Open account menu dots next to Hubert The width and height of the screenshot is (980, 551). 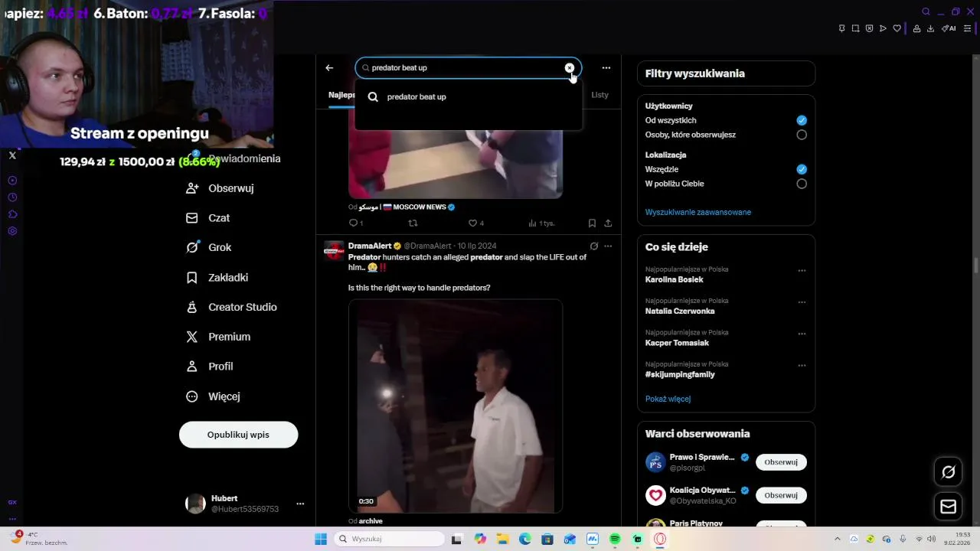[300, 504]
